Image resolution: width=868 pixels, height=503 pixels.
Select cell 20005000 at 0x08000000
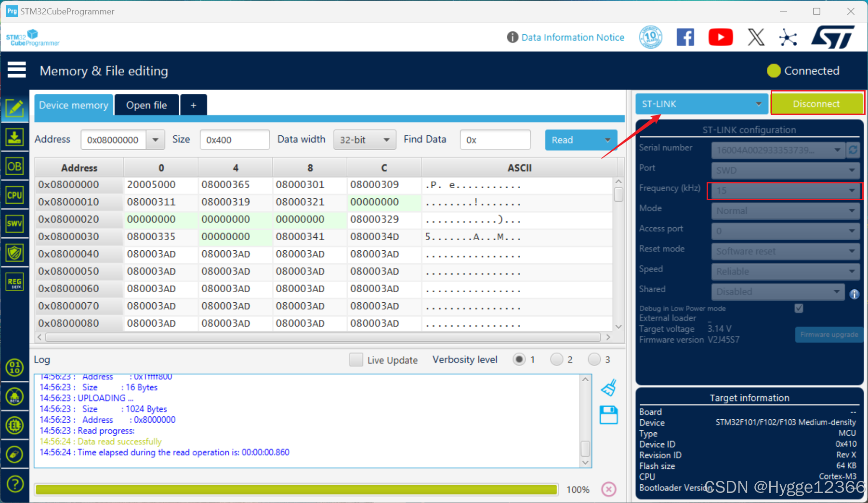160,185
